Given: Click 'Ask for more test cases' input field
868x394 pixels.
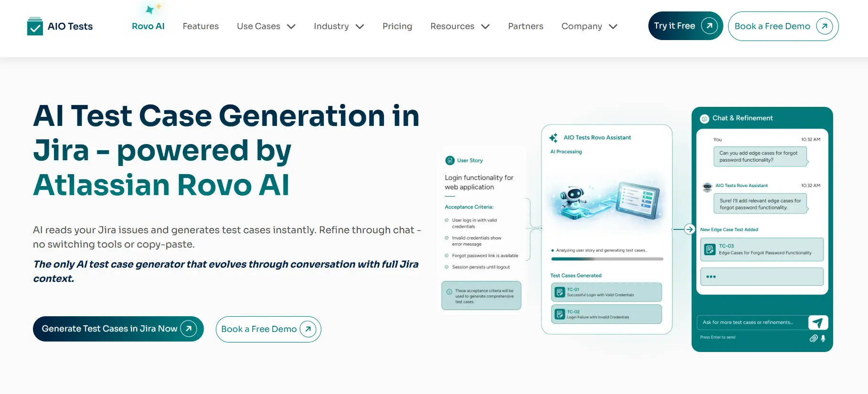Looking at the screenshot, I should (752, 323).
